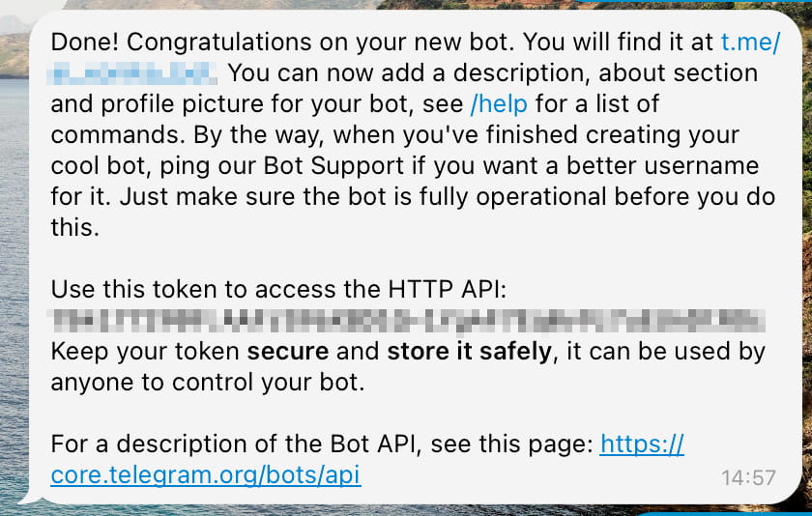Tap the /help command link
Viewport: 812px width, 516px height.
[x=501, y=103]
